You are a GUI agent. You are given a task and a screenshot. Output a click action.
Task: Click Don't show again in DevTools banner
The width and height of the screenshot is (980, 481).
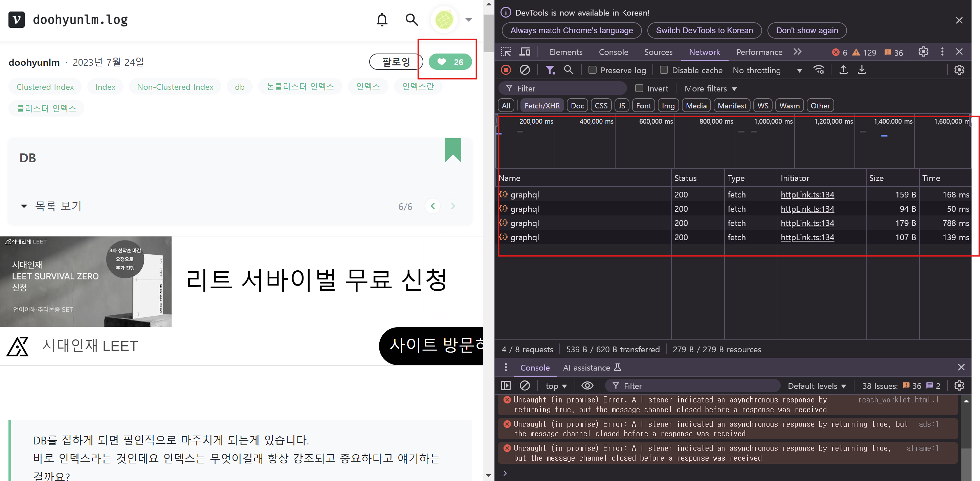click(x=806, y=30)
